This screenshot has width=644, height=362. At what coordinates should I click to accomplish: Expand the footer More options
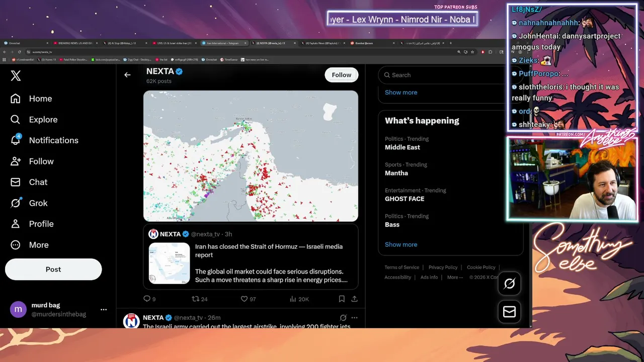(x=455, y=277)
